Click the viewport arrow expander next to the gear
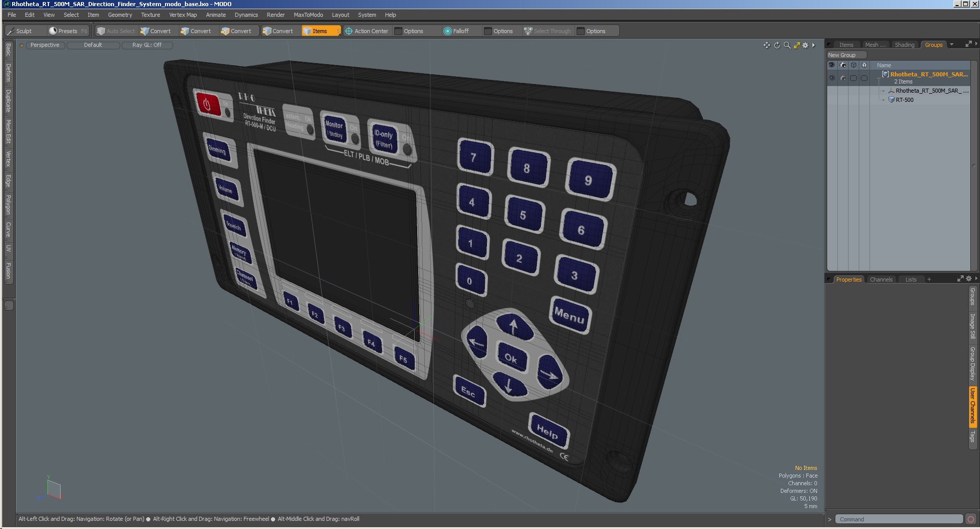This screenshot has width=980, height=529. point(813,45)
